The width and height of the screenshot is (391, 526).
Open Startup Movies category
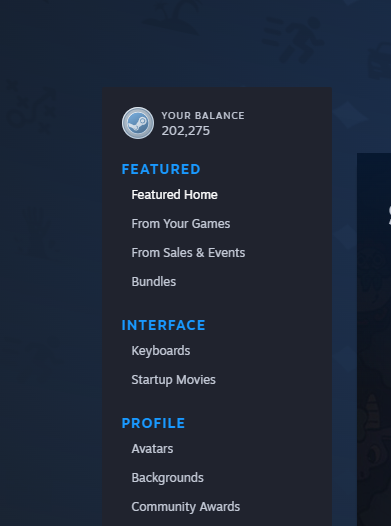tap(173, 380)
